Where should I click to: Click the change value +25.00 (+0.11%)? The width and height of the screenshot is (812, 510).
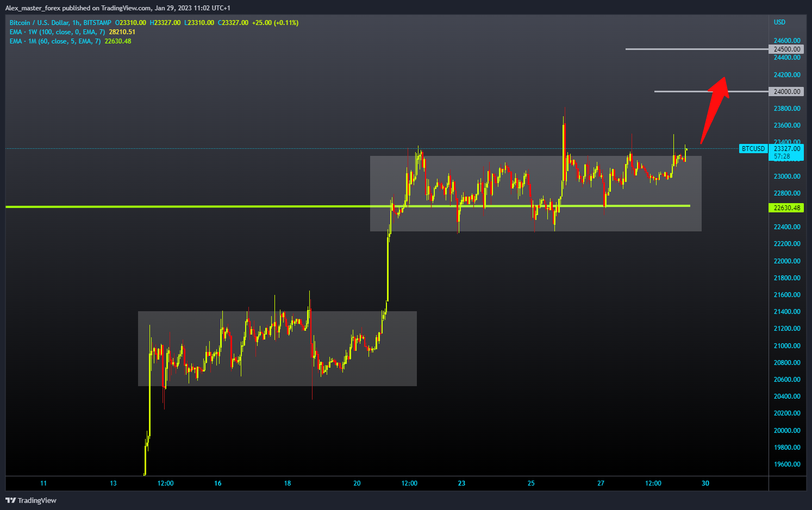275,23
